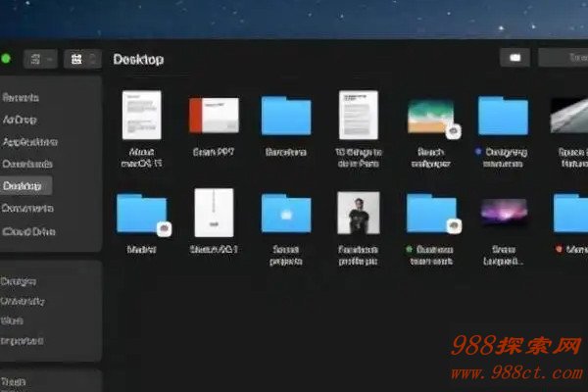Viewport: 588px width, 392px height.
Task: Open Downloads from the sidebar
Action: (x=27, y=164)
